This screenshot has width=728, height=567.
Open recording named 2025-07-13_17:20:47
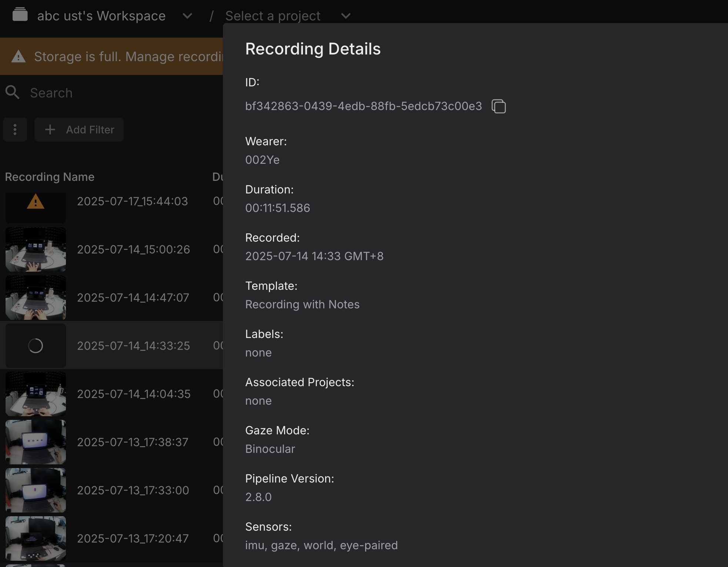(x=133, y=538)
